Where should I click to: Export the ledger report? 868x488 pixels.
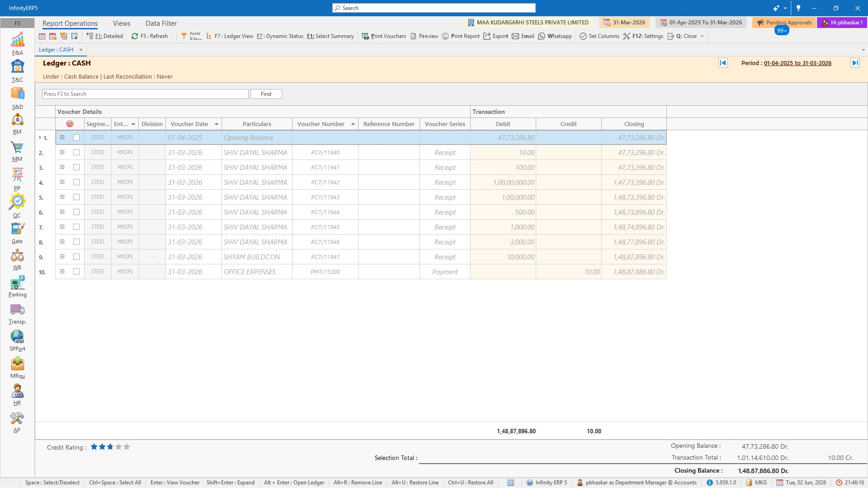[x=496, y=36]
